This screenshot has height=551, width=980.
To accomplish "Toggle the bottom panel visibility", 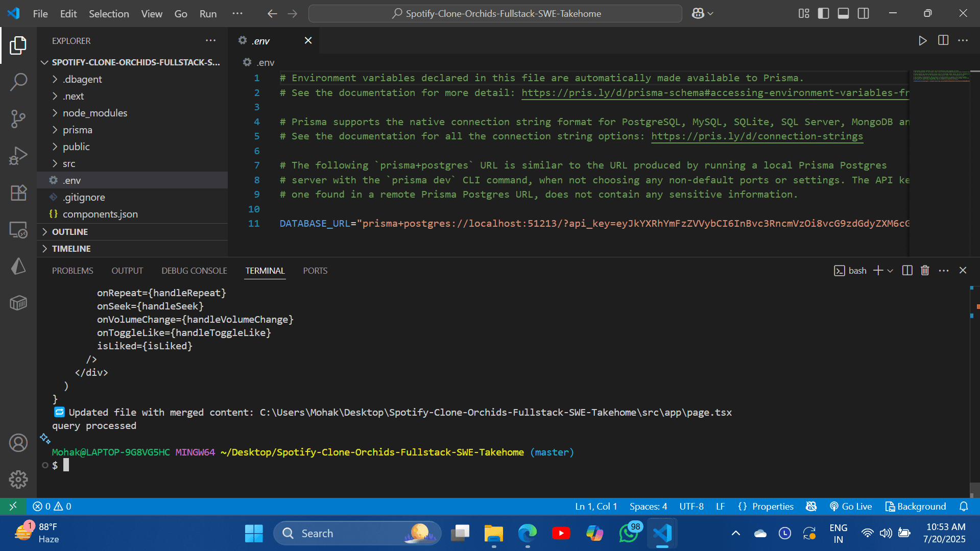I will 844,14.
